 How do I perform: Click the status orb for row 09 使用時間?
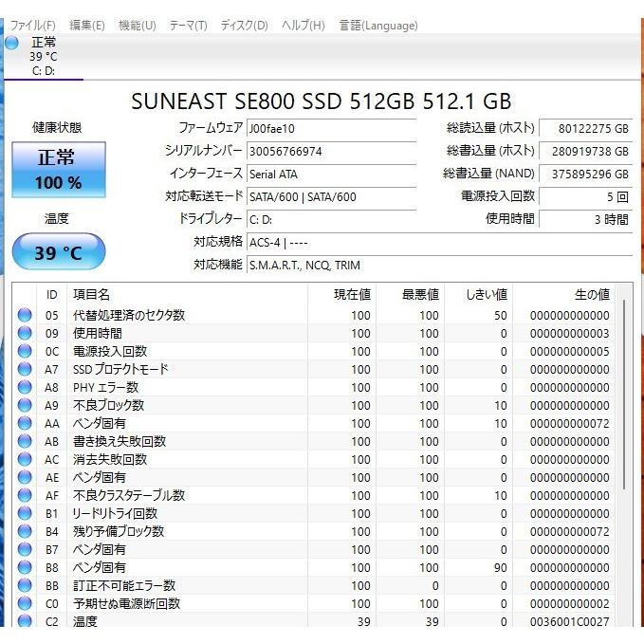[x=25, y=333]
